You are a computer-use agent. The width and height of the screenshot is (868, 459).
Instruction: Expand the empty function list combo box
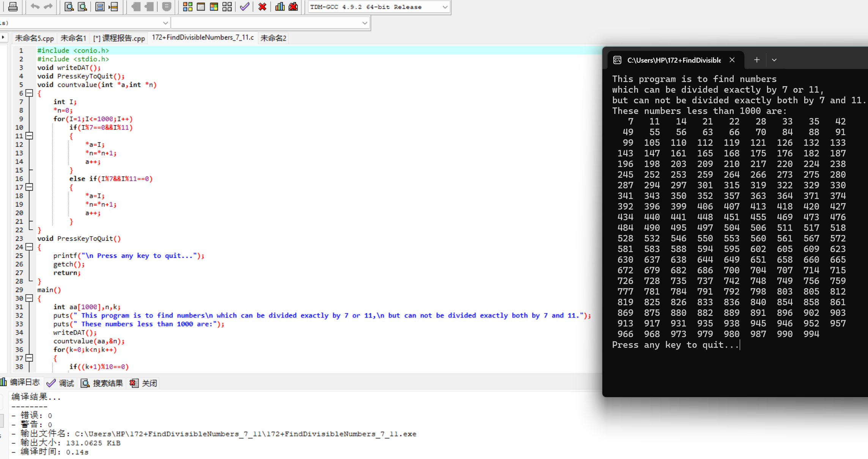coord(364,23)
